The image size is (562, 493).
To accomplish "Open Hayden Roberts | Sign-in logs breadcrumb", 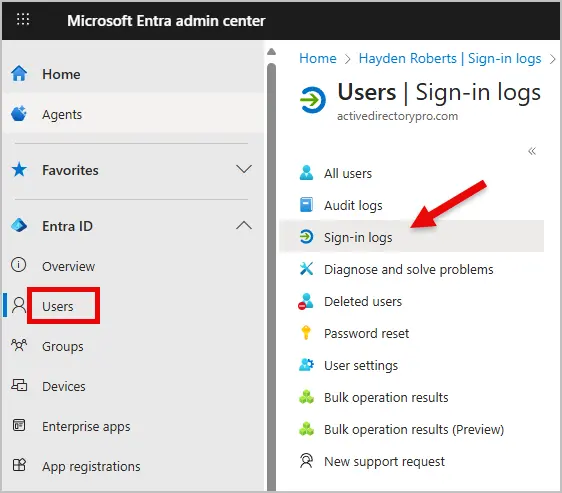I will click(450, 58).
